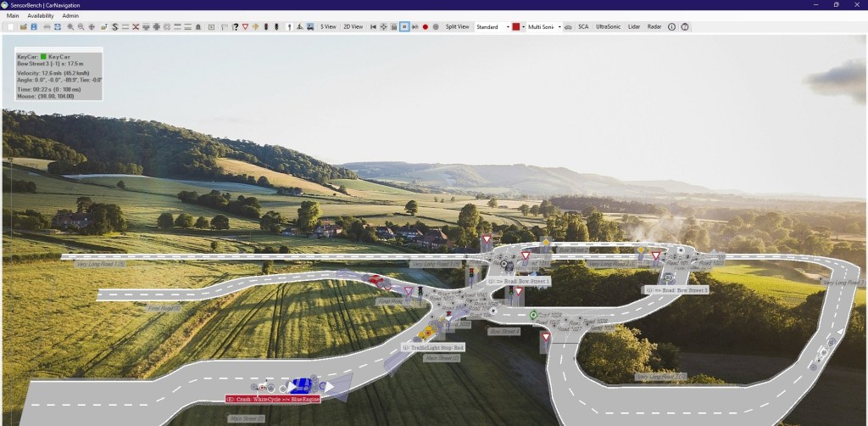Click the rewind to start icon
The height and width of the screenshot is (426, 868).
click(x=373, y=27)
